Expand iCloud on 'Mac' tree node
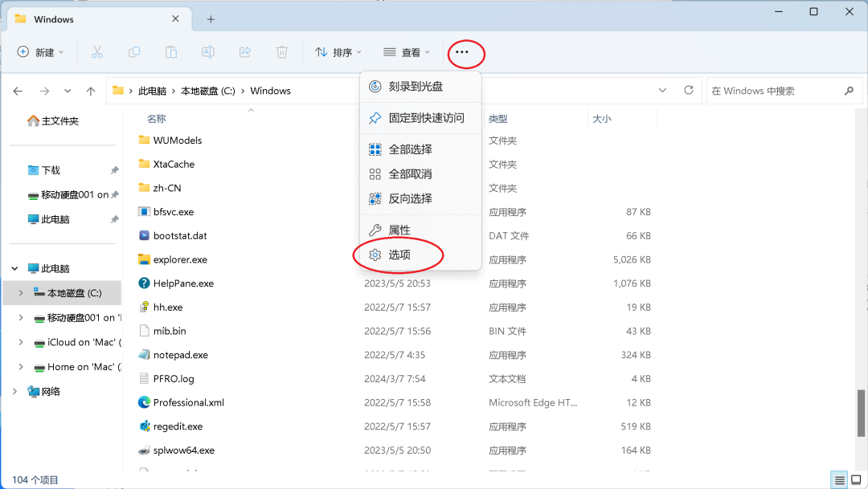The height and width of the screenshot is (489, 868). click(x=21, y=342)
